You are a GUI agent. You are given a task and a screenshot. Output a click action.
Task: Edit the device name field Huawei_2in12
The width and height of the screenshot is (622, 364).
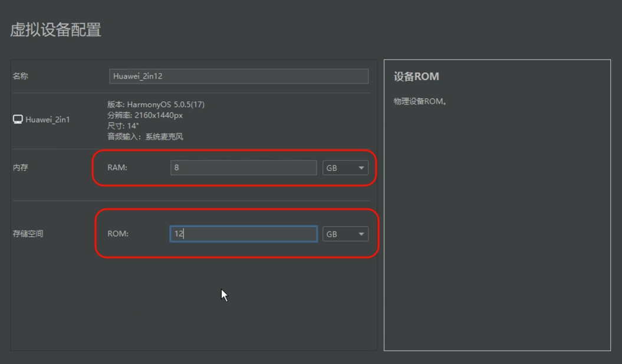[239, 76]
